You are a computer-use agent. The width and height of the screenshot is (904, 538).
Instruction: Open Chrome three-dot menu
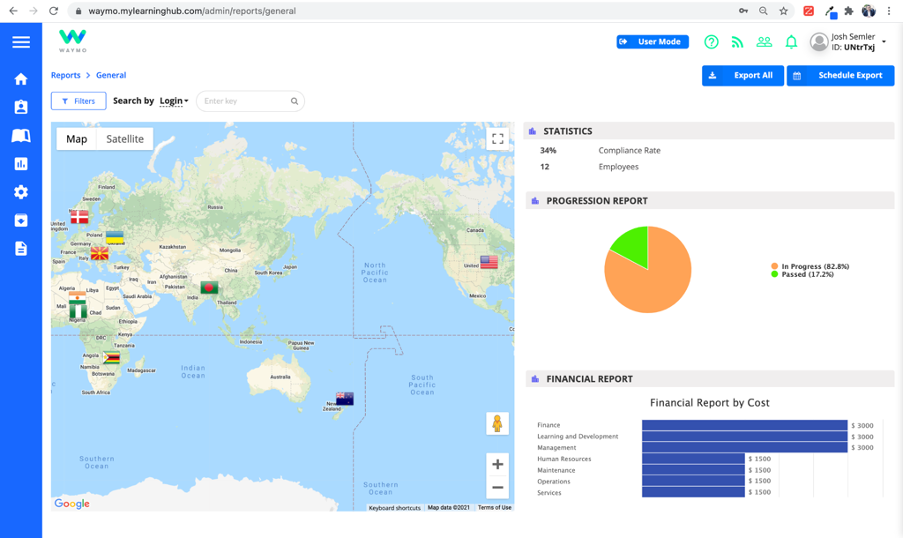tap(889, 10)
